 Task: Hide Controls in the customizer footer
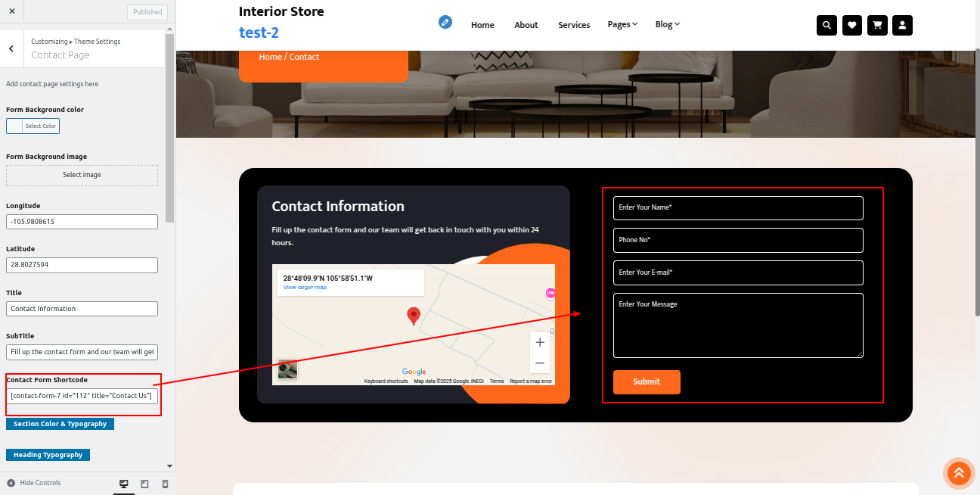coord(34,483)
